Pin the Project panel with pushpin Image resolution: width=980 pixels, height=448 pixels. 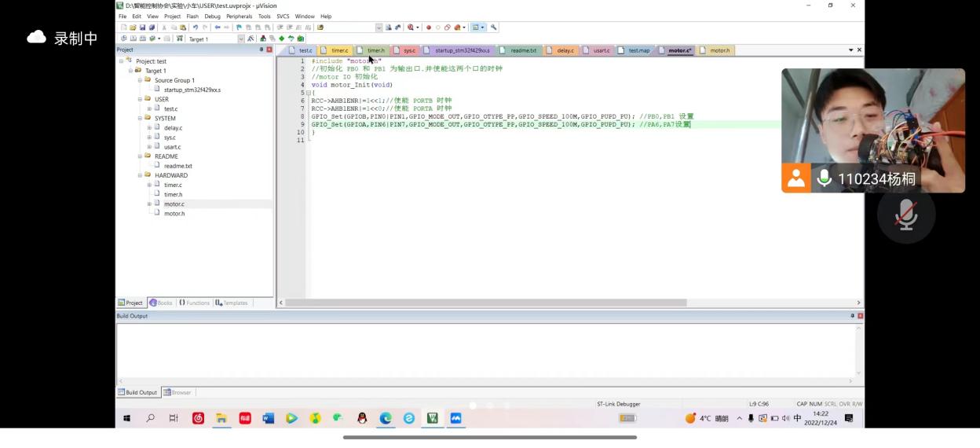point(261,50)
